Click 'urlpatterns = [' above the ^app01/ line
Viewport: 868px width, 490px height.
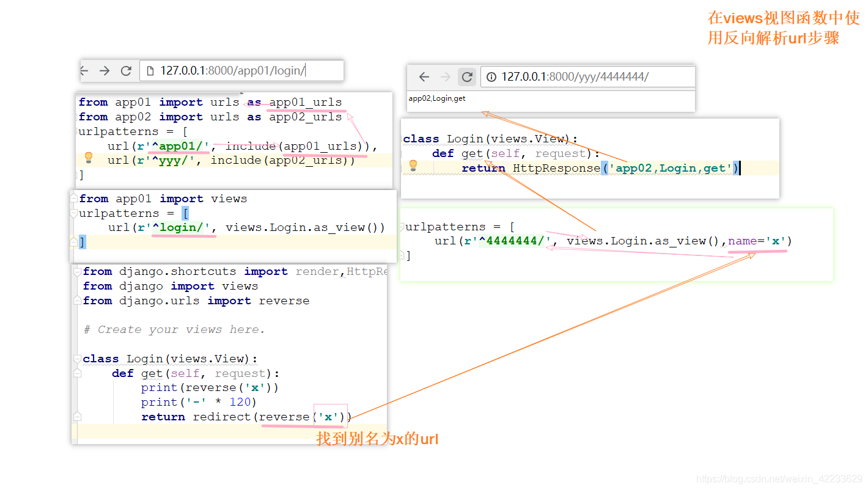point(133,131)
